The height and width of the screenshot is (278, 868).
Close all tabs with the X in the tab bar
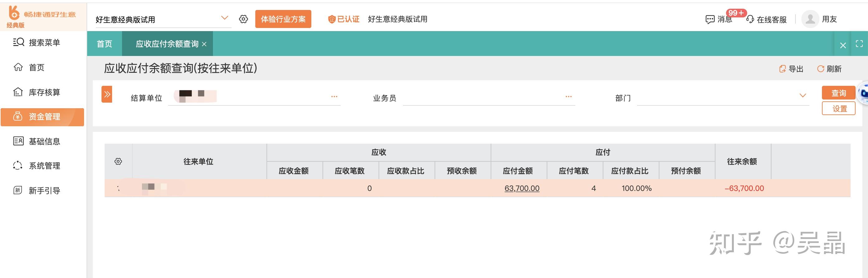click(x=843, y=45)
